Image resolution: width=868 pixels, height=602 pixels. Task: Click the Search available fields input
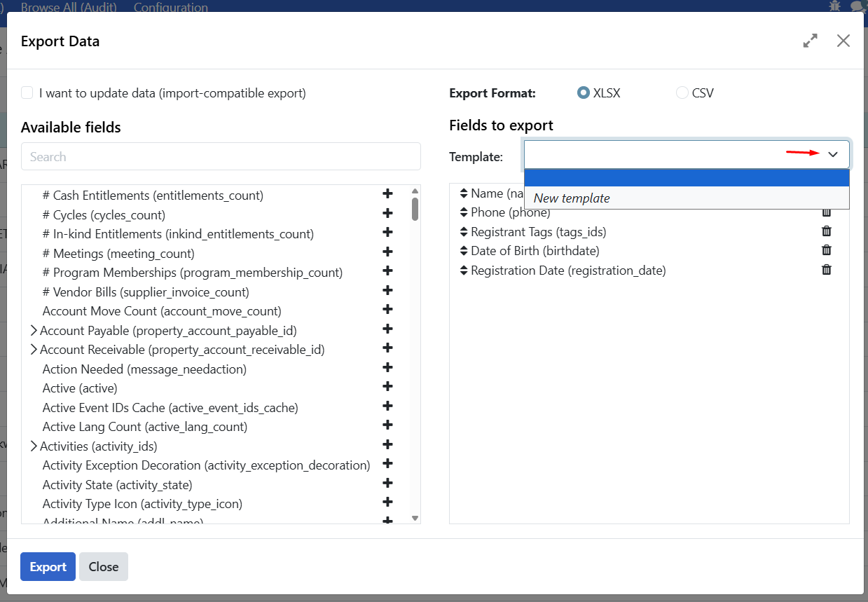click(x=221, y=156)
